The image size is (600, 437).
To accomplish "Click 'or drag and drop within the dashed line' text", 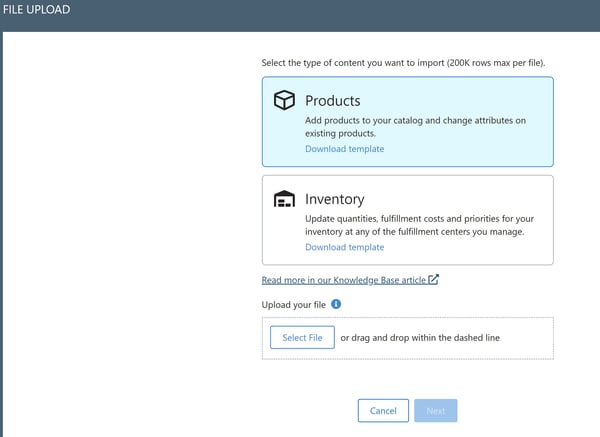I will pos(419,338).
